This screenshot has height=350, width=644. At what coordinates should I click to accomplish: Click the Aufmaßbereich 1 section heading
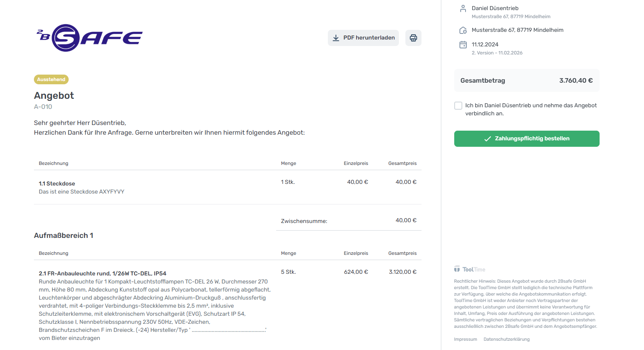64,235
